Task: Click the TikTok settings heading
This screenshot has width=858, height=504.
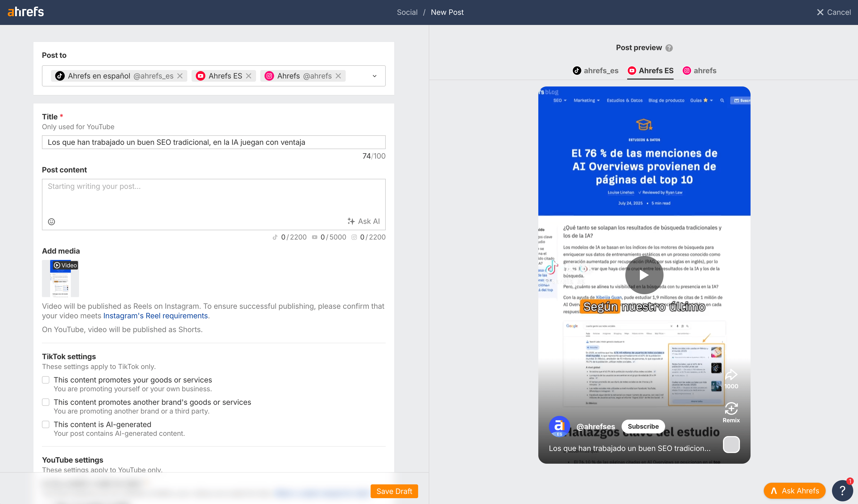Action: click(69, 356)
